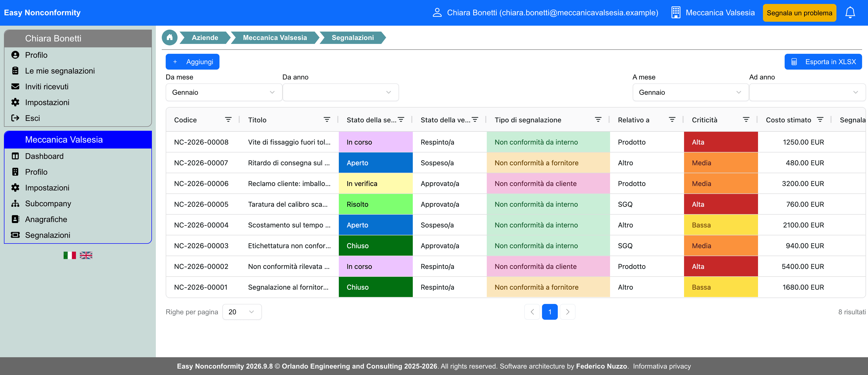Click row code NC-2026-00006
The height and width of the screenshot is (375, 868).
click(x=201, y=184)
